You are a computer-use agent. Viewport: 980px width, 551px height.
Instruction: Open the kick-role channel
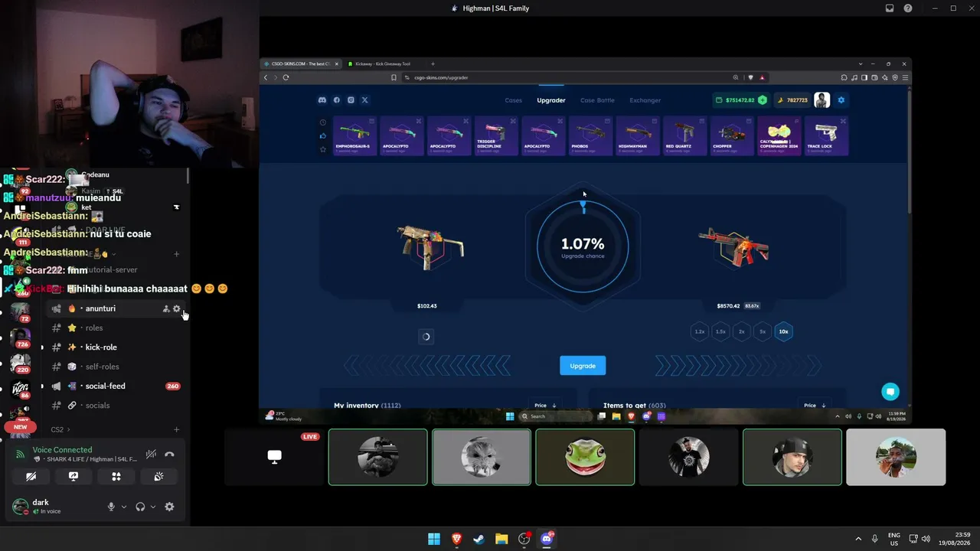[101, 347]
